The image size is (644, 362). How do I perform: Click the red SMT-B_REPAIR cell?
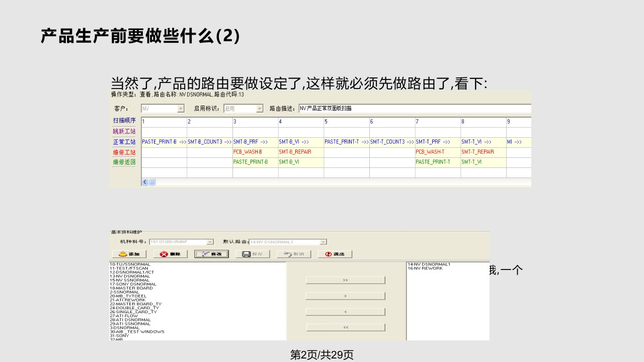tap(301, 152)
